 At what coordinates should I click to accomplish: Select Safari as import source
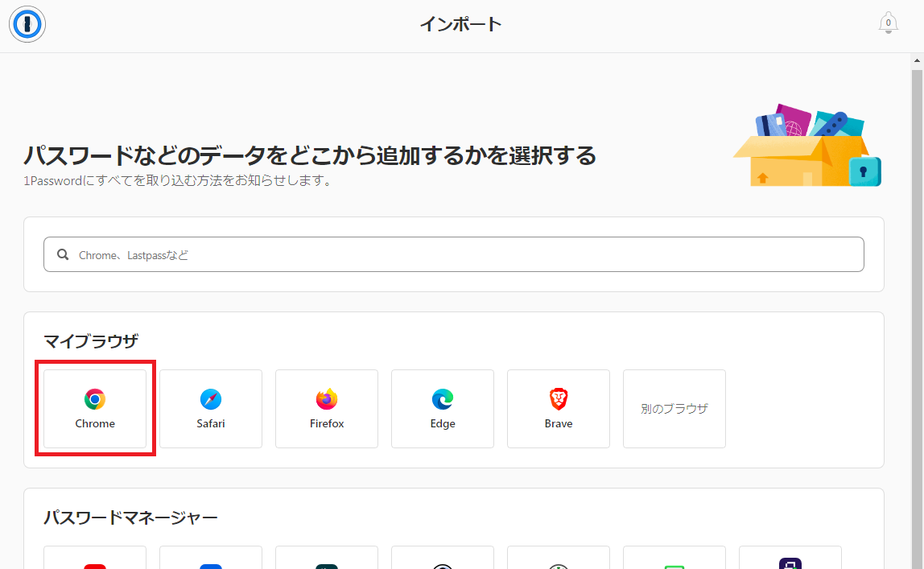[x=211, y=409]
